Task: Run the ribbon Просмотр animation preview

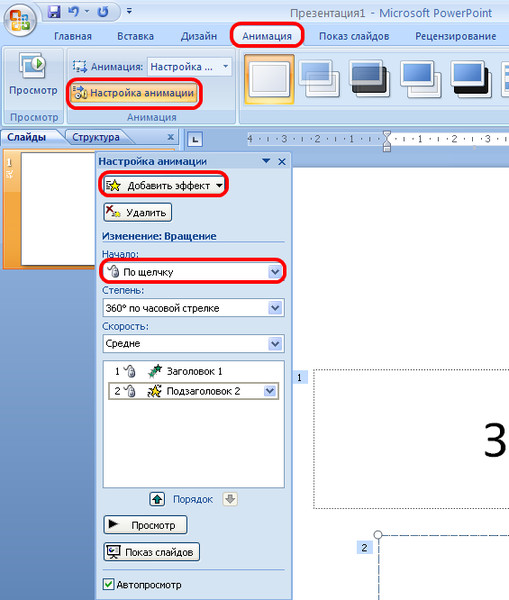Action: [x=33, y=74]
